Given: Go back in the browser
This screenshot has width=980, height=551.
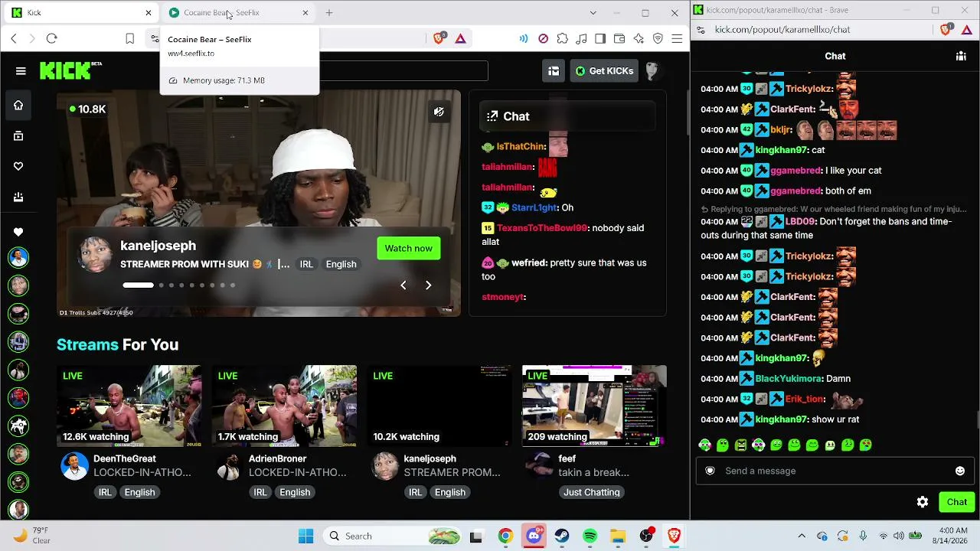Looking at the screenshot, I should click(x=14, y=38).
